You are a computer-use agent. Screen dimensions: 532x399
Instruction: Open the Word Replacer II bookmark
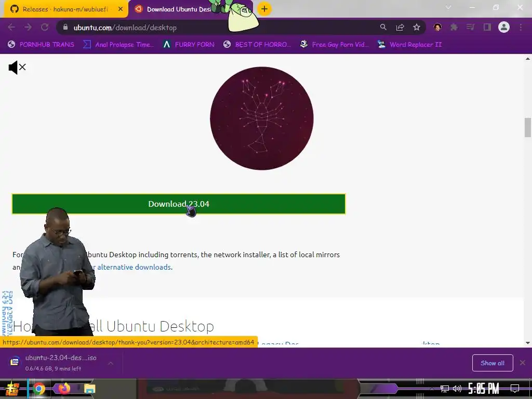pyautogui.click(x=409, y=45)
